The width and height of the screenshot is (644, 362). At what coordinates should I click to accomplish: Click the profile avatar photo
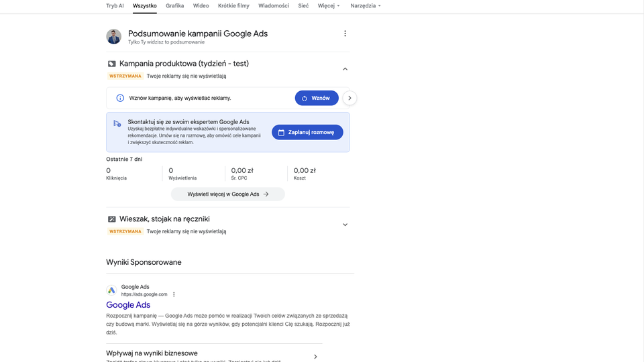point(114,36)
